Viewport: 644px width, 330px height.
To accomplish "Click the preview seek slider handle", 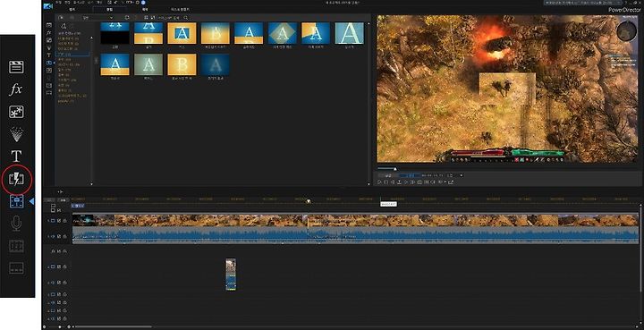I will click(395, 169).
